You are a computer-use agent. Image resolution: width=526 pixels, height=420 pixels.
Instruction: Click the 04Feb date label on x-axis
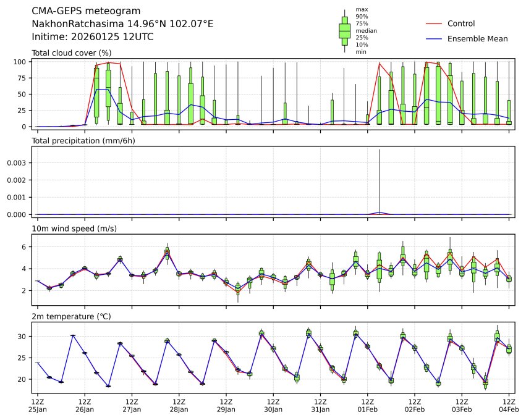tap(509, 409)
